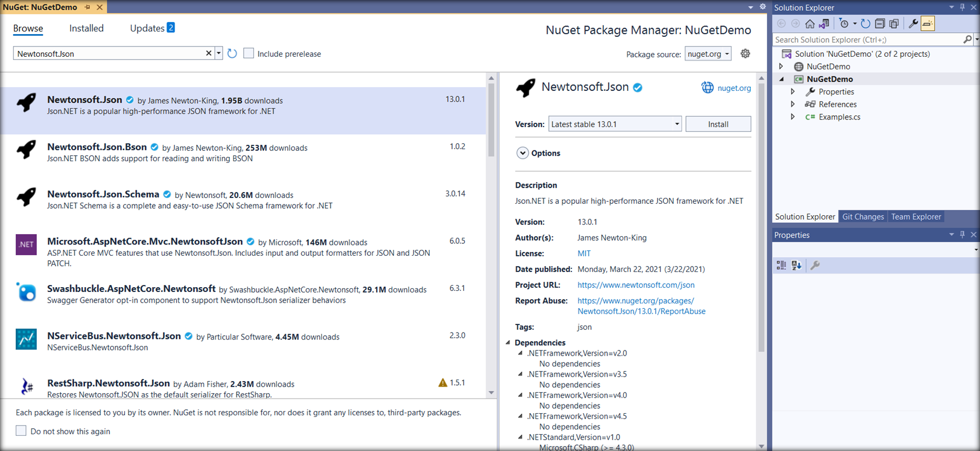This screenshot has width=980, height=451.
Task: Collapse the .NETFramework,Version=v2.0 dependency node
Action: point(521,353)
